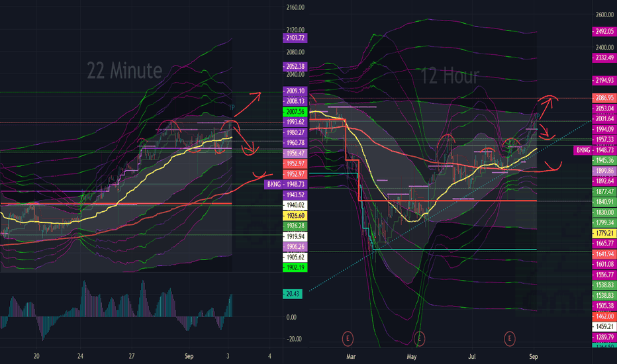This screenshot has height=364, width=617.
Task: Select the 1980.27 price label
Action: click(x=295, y=132)
